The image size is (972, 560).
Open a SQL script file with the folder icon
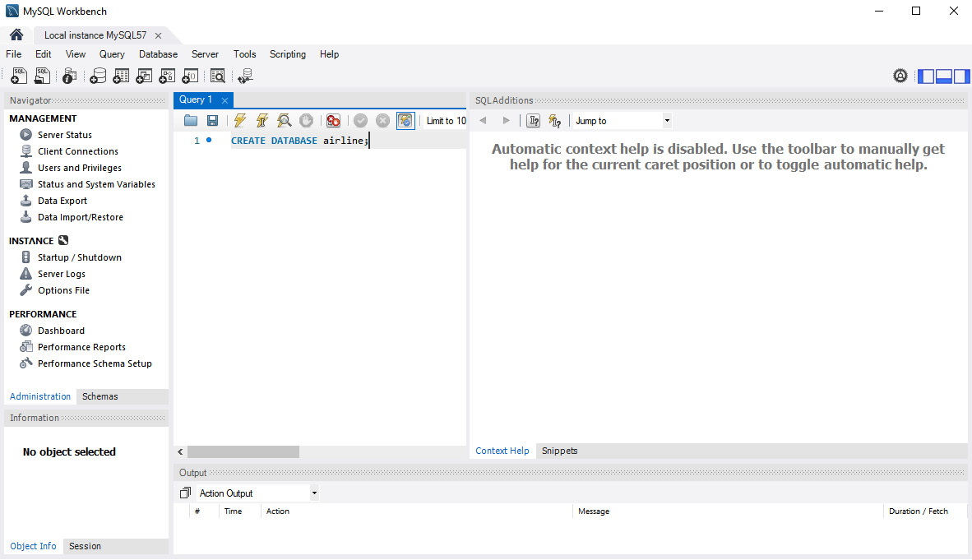click(x=191, y=121)
